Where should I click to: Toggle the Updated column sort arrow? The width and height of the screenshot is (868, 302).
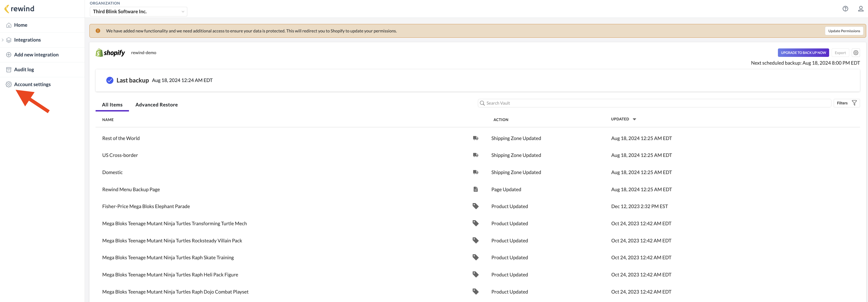[x=634, y=119]
